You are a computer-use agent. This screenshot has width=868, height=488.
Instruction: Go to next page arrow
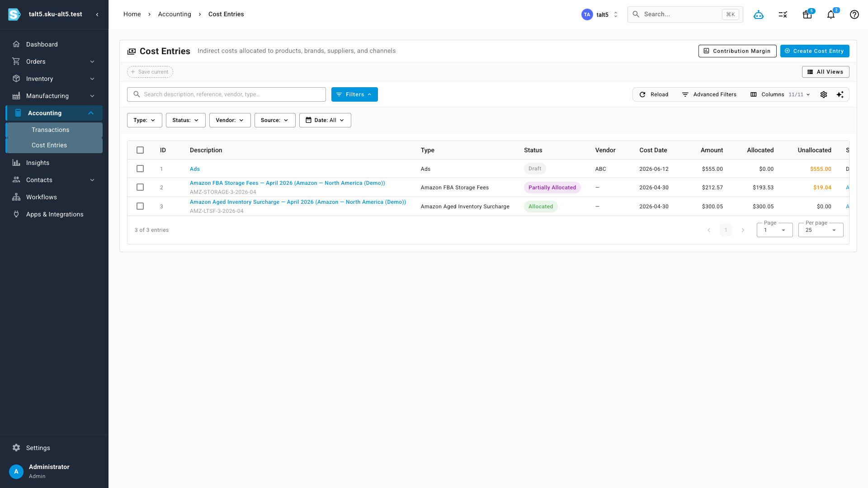coord(743,230)
